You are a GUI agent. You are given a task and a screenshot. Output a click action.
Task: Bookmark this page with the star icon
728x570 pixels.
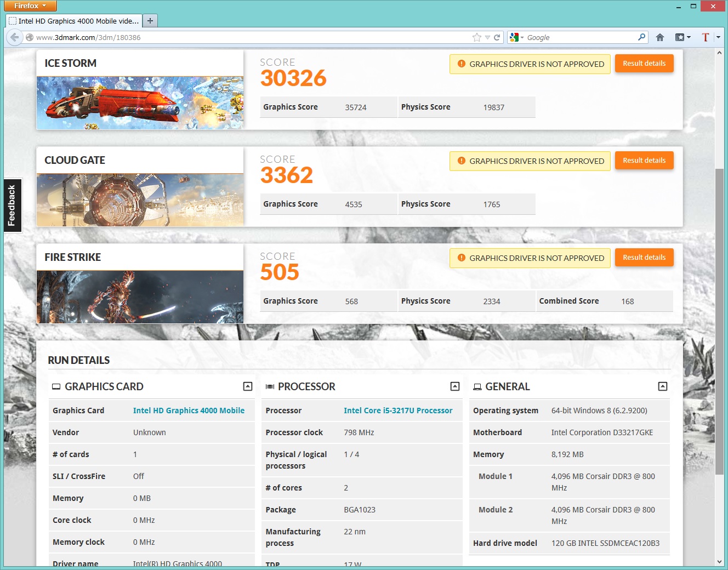pos(476,37)
